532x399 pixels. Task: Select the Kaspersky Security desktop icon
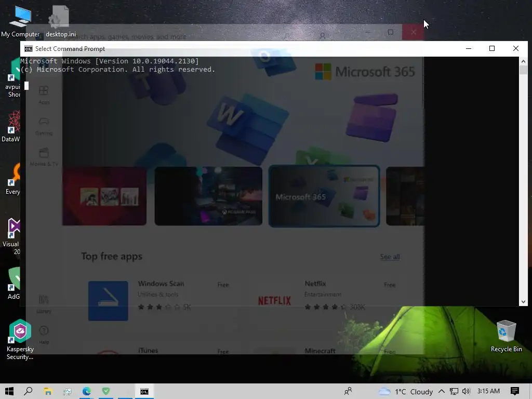tap(20, 339)
